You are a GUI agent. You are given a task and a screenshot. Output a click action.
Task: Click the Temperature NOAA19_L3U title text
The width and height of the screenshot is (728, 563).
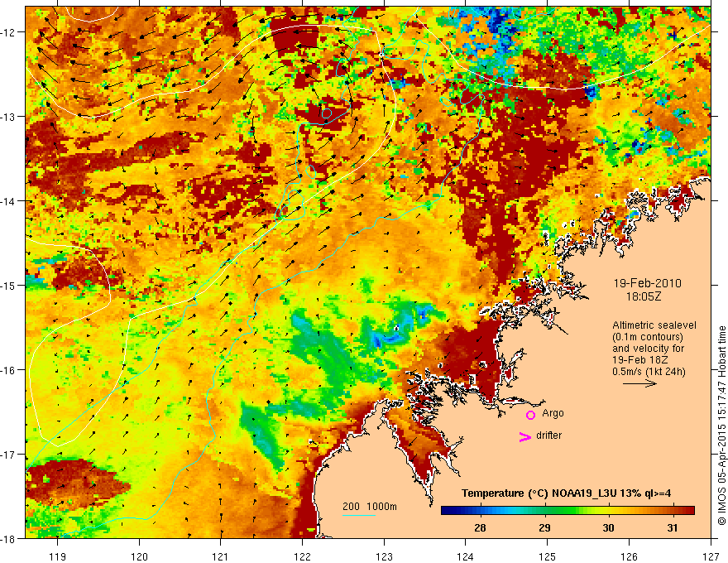(x=566, y=493)
